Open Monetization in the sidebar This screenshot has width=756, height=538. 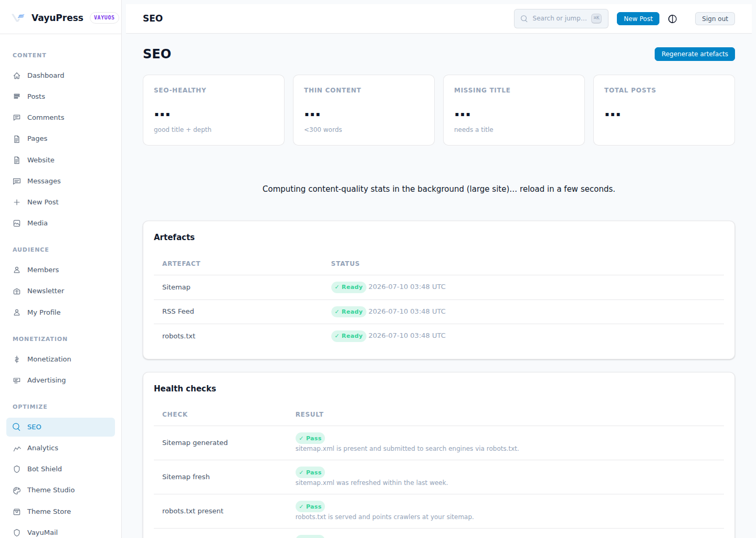60,359
